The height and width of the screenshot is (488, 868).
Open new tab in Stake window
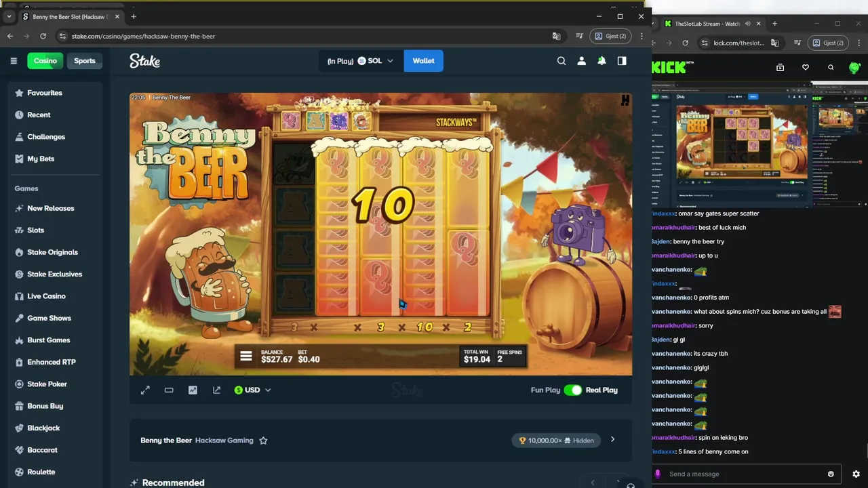(x=134, y=16)
